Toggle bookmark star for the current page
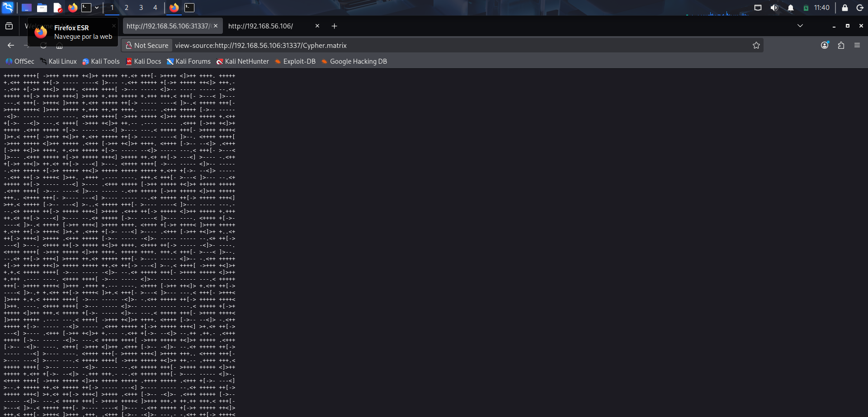 [x=756, y=45]
